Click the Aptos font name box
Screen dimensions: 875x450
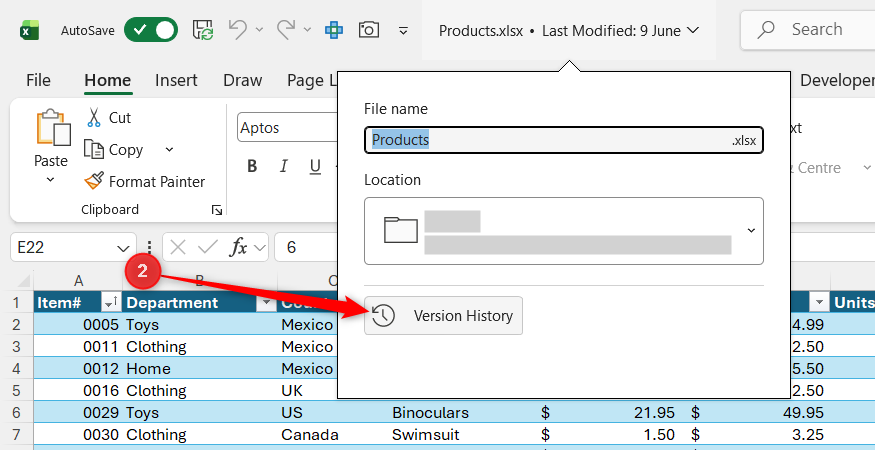[x=287, y=128]
